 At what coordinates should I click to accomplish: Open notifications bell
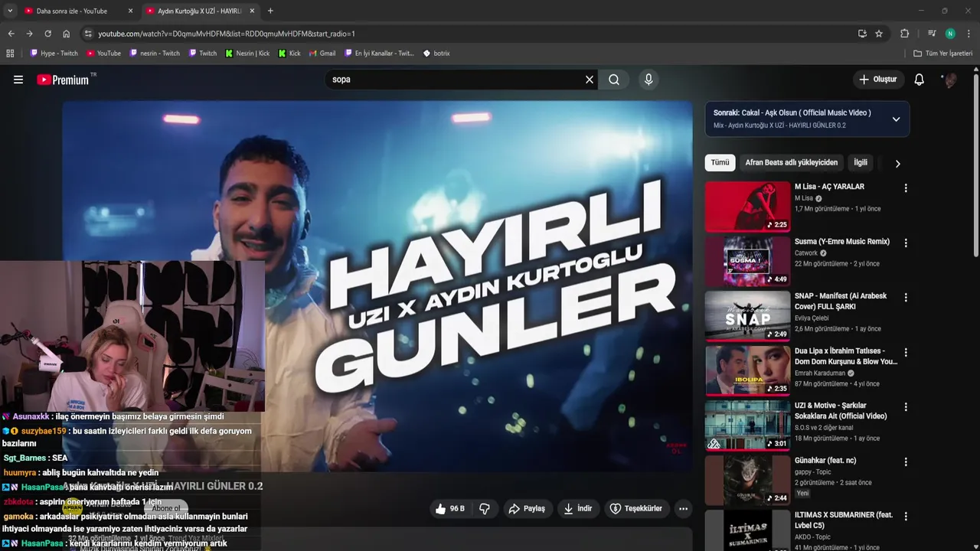(920, 80)
